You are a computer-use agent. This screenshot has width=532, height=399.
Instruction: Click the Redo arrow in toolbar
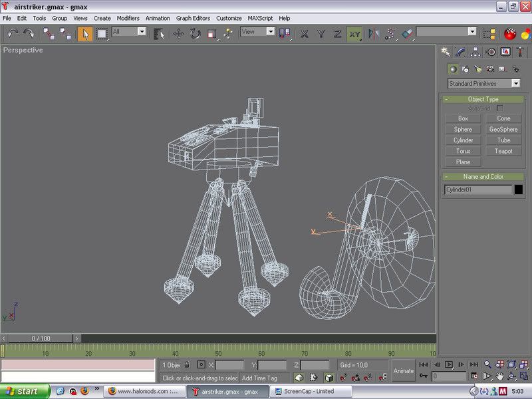pyautogui.click(x=29, y=34)
